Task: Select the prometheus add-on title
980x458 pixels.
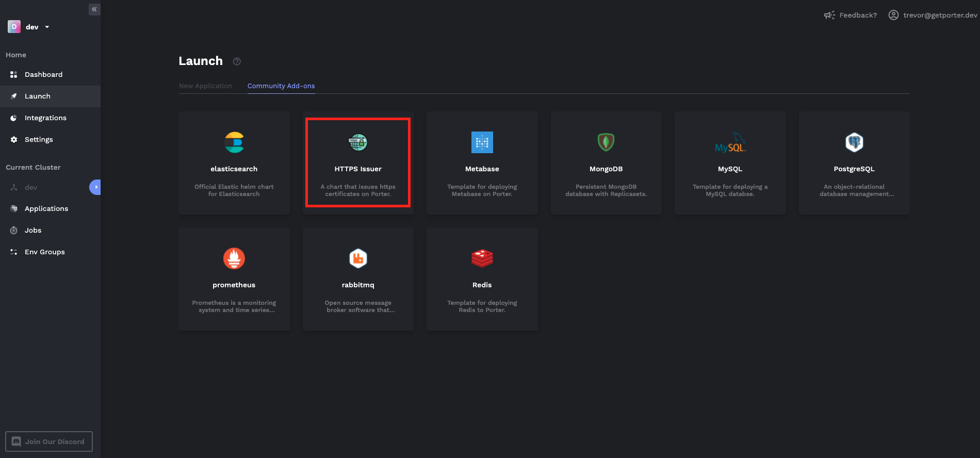Action: click(x=234, y=285)
